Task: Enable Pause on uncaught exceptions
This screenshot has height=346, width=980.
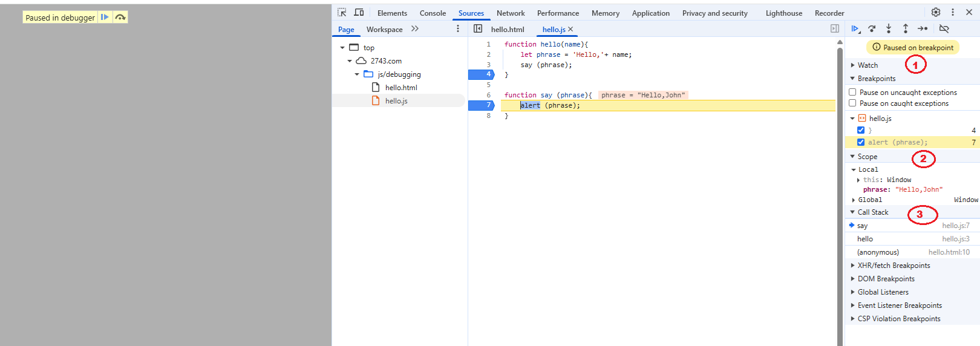Action: [x=852, y=92]
